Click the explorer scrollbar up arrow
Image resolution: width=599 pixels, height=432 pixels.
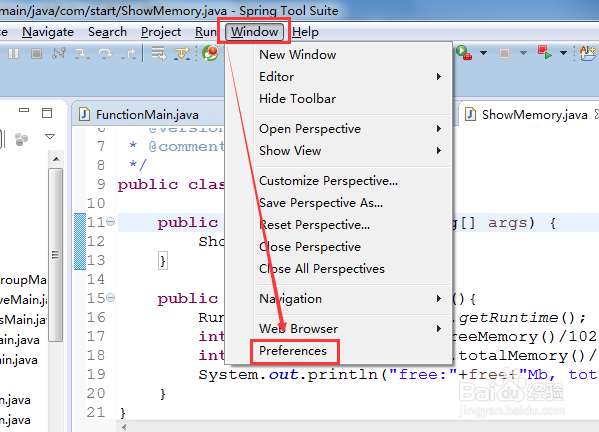(x=56, y=159)
